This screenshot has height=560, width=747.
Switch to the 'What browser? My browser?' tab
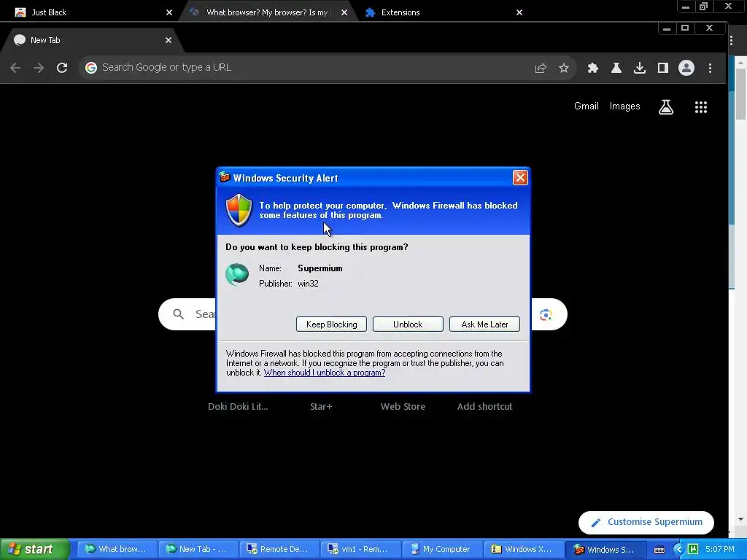267,12
